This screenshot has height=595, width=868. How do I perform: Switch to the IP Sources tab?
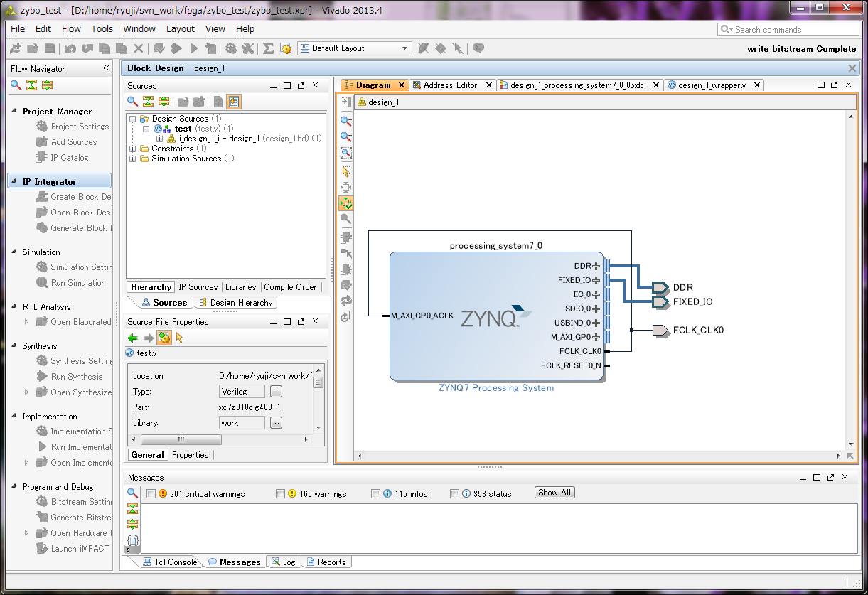(198, 287)
